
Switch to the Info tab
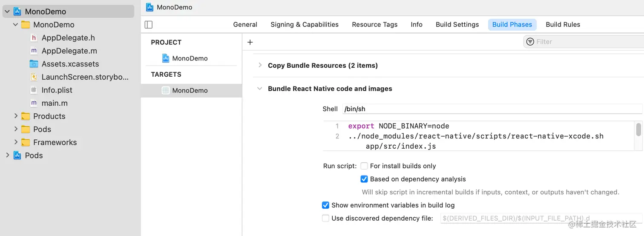(x=417, y=24)
